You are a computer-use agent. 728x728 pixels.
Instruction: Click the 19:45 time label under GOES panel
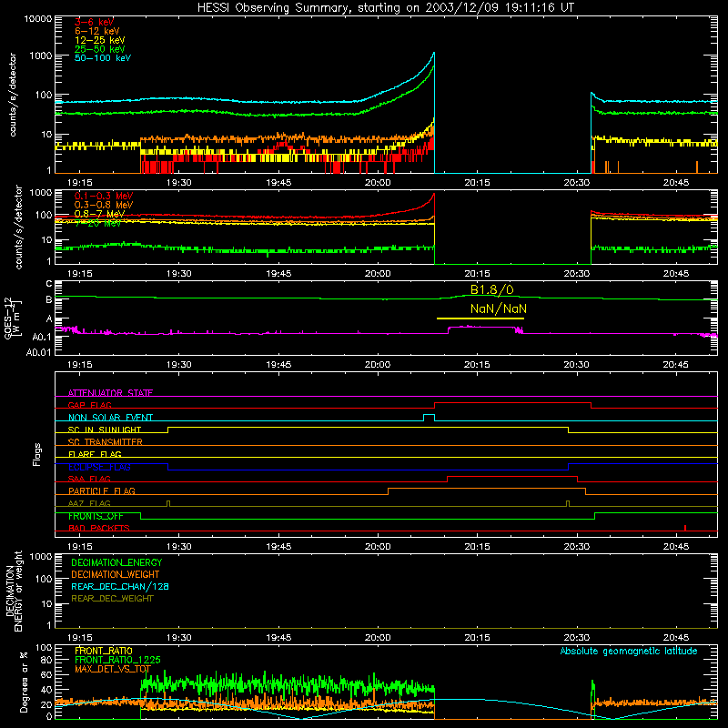pos(278,365)
